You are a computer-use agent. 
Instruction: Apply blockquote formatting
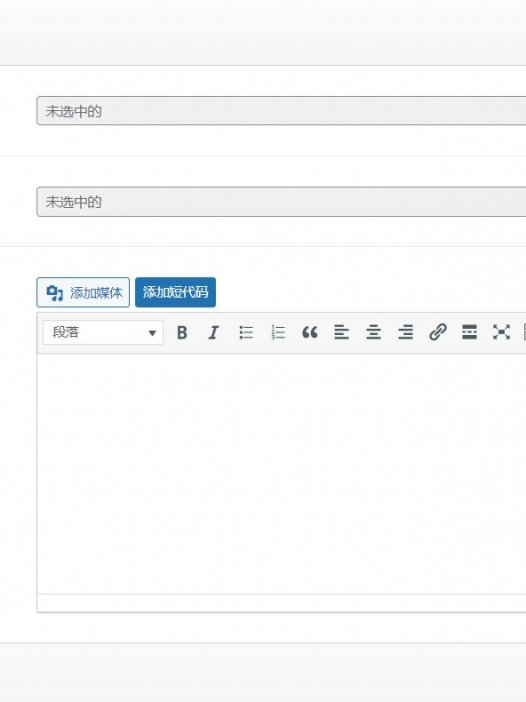[x=310, y=333]
